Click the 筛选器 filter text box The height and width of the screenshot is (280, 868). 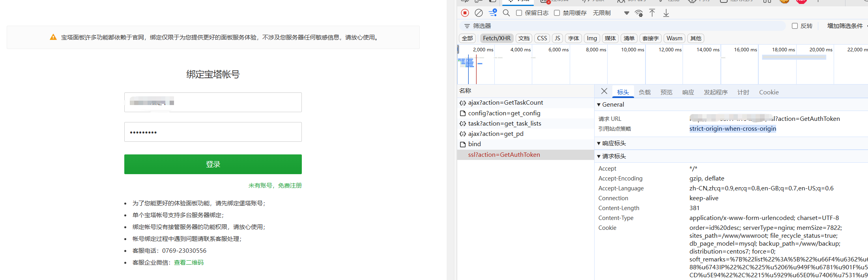point(623,26)
